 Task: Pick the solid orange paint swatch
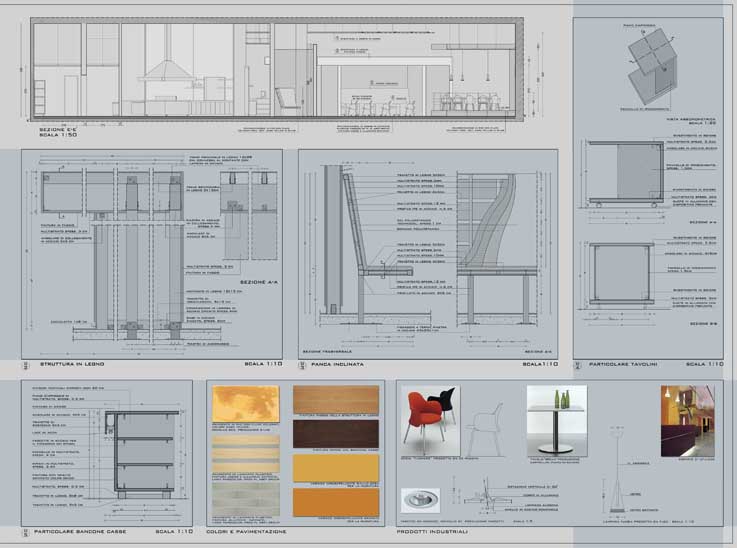[336, 502]
